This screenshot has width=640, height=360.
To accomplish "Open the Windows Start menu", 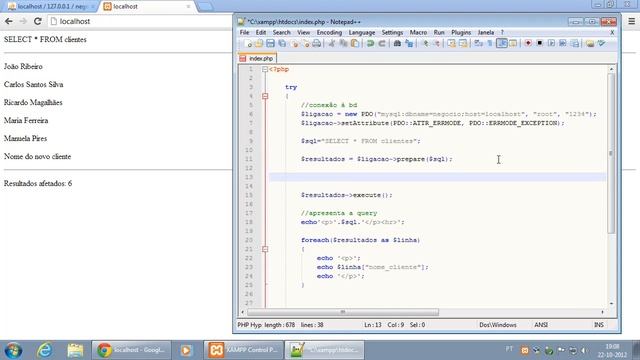I will [x=13, y=350].
